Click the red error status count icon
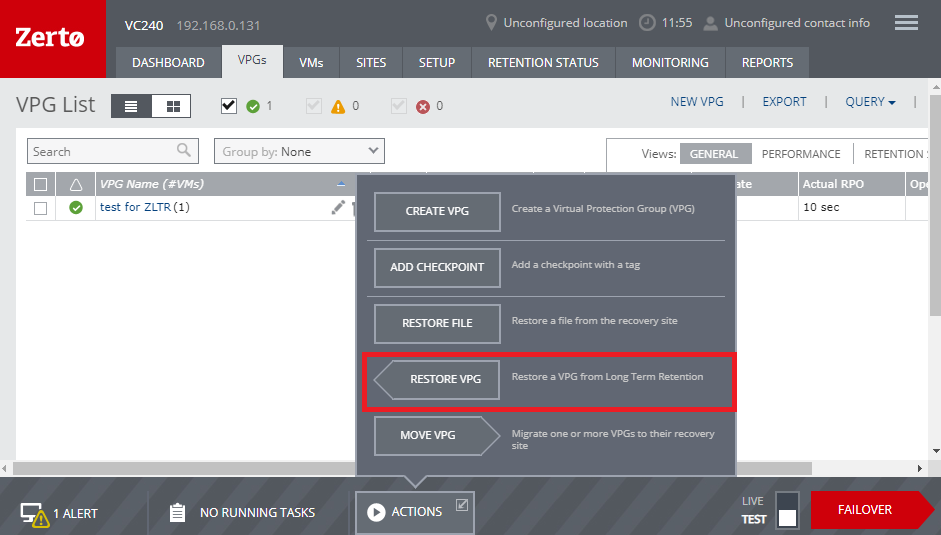Viewport: 941px width, 535px height. 423,107
